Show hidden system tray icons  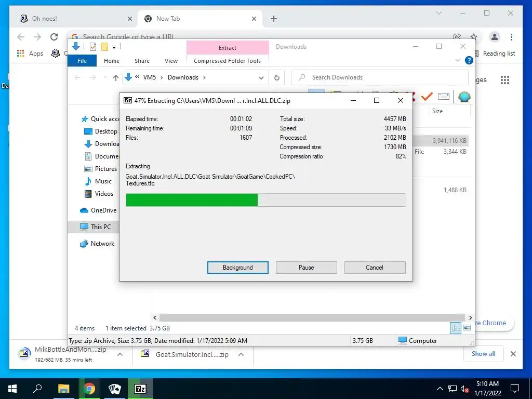(440, 389)
